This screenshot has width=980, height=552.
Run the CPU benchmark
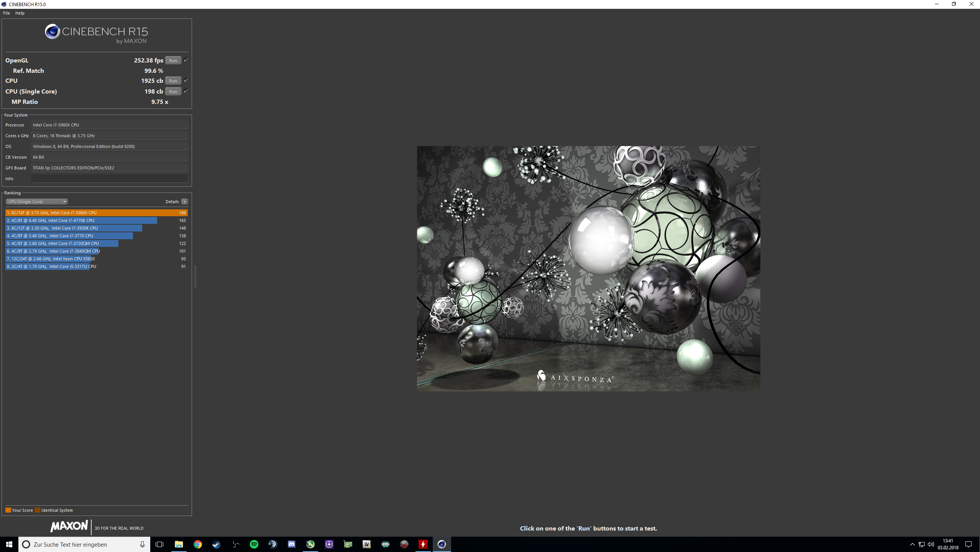click(x=173, y=81)
